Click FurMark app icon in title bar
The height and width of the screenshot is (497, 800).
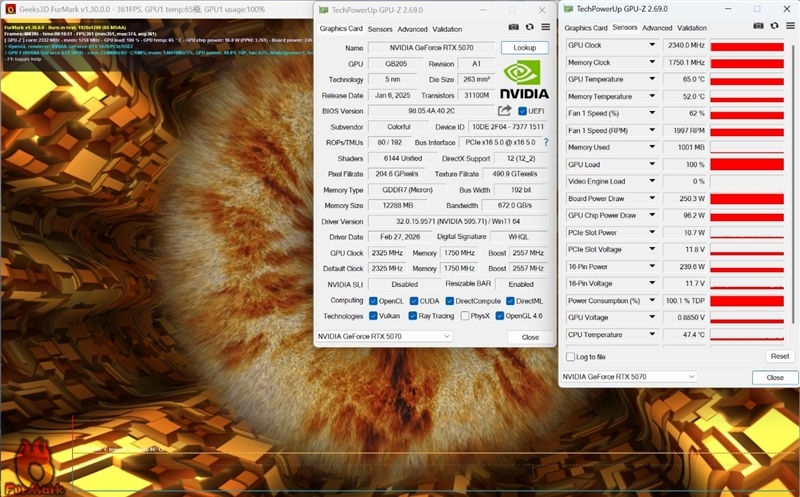tap(10, 9)
